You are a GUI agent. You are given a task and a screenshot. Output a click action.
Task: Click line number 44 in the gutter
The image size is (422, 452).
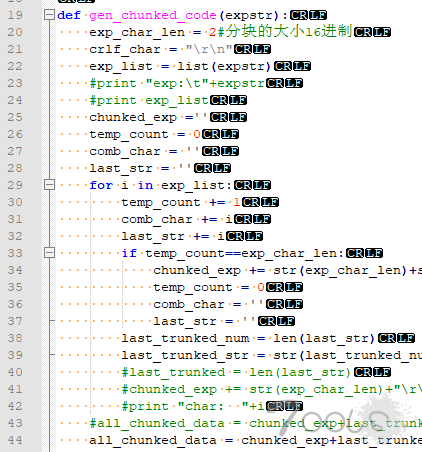(x=15, y=440)
